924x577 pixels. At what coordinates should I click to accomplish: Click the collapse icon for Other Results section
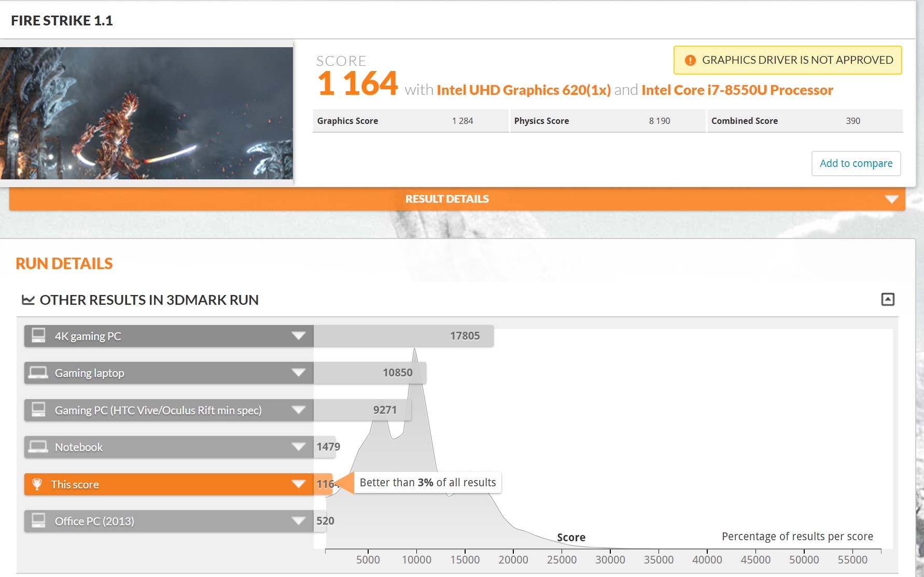(888, 299)
